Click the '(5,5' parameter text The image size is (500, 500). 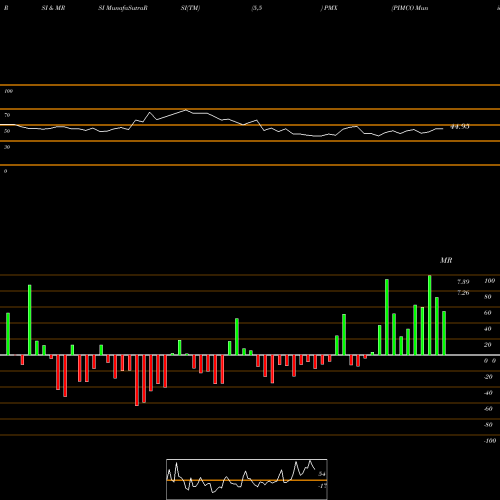257,8
